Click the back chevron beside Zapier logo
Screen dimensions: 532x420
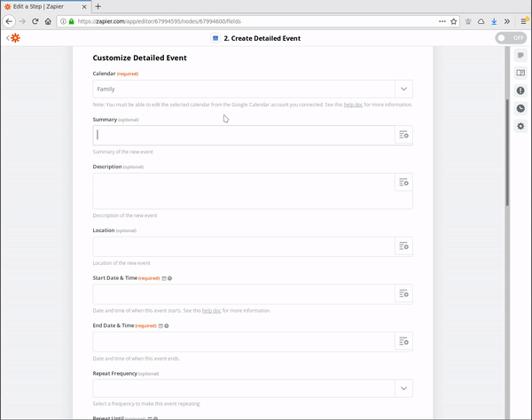click(7, 38)
